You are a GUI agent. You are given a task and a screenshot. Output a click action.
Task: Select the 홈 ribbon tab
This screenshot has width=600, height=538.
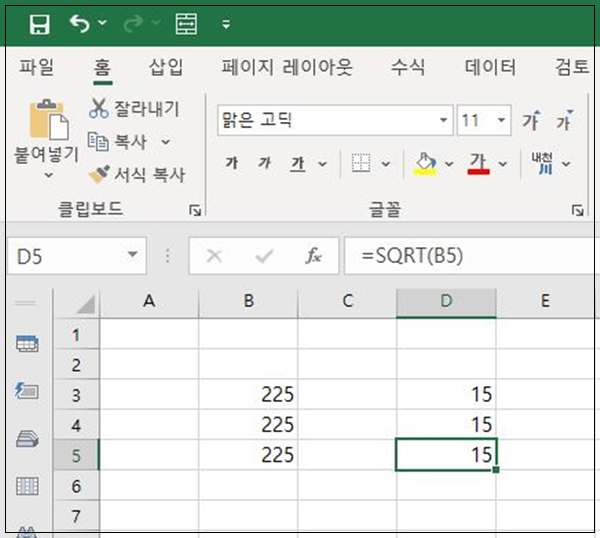tap(103, 68)
